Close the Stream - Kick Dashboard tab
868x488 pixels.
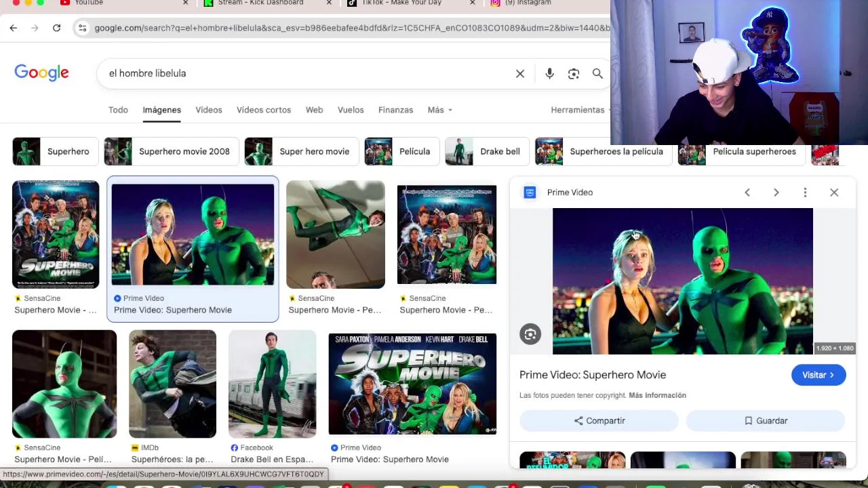click(330, 3)
